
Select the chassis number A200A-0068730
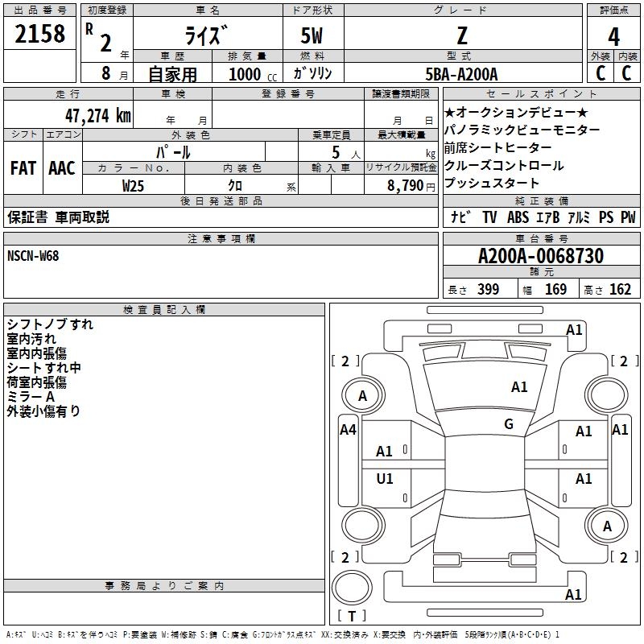541,255
